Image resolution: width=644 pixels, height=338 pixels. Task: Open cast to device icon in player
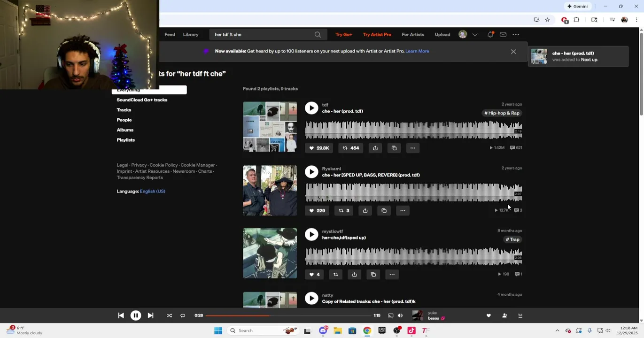(390, 315)
